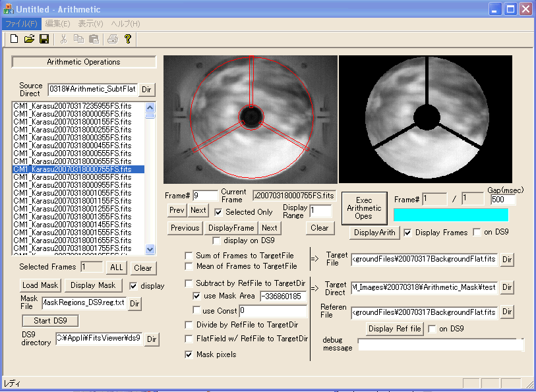This screenshot has width=536, height=392.
Task: Enable Sum of Frames to TargetFile
Action: [189, 256]
